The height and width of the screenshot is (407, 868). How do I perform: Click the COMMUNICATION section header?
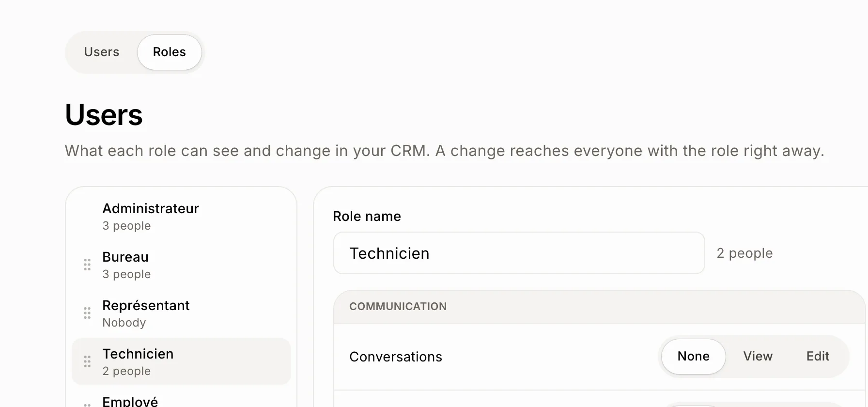click(600, 307)
